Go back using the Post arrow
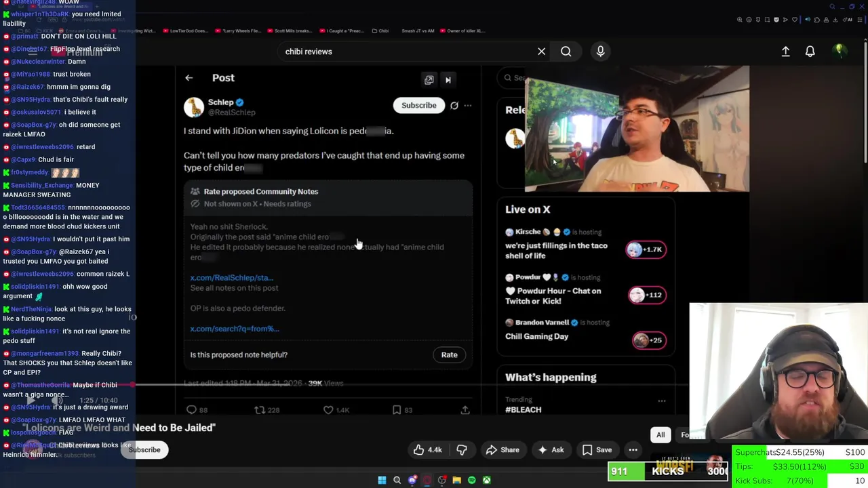 pos(189,78)
